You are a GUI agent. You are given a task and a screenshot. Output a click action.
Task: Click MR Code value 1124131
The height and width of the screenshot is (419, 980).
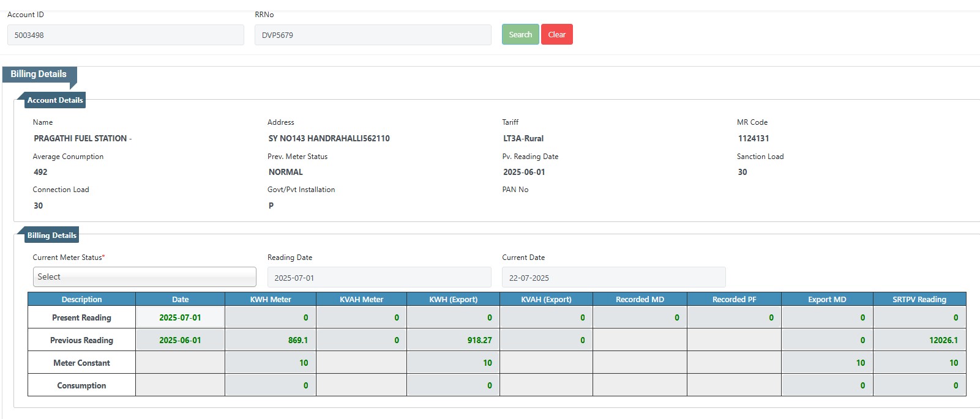point(754,138)
